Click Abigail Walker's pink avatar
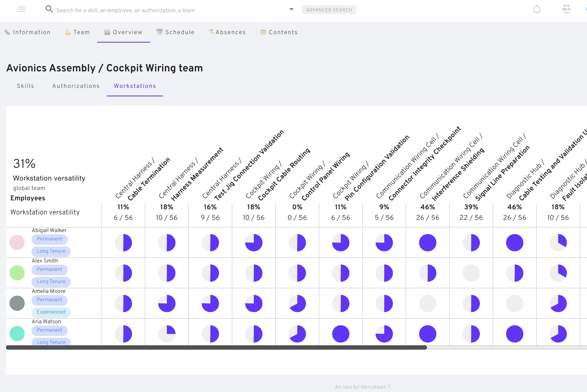The height and width of the screenshot is (392, 587). [x=17, y=242]
